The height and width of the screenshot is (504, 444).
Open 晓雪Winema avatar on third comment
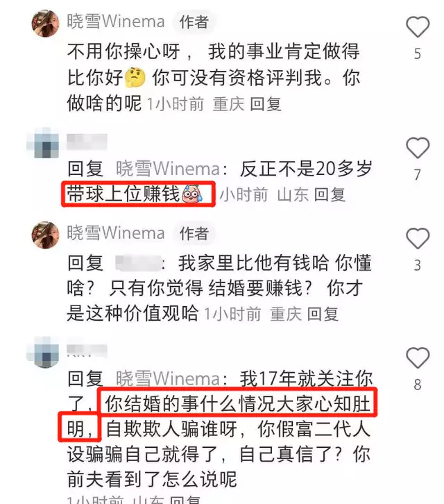(46, 235)
